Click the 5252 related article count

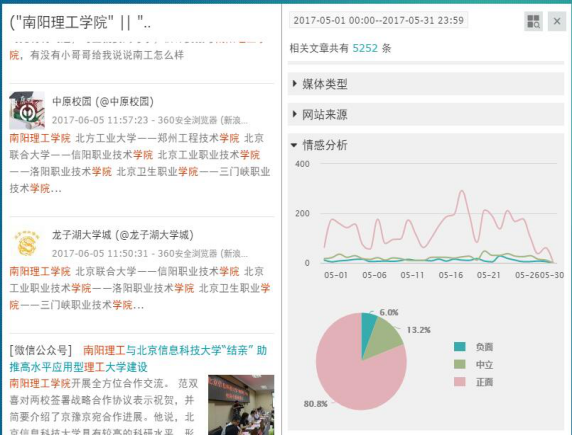click(365, 48)
